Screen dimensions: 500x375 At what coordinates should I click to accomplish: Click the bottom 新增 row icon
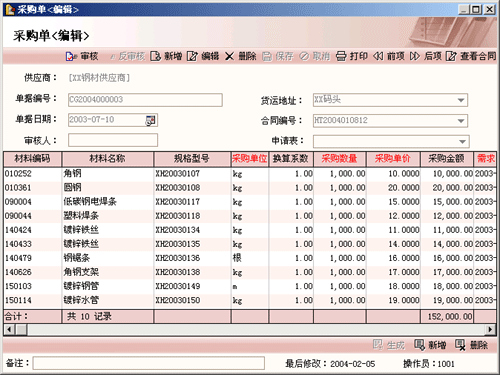pyautogui.click(x=419, y=345)
